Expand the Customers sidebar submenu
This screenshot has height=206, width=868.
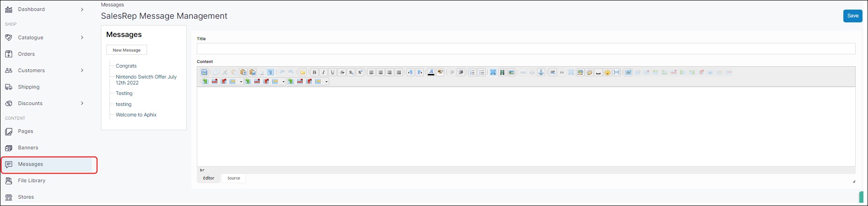pyautogui.click(x=82, y=70)
